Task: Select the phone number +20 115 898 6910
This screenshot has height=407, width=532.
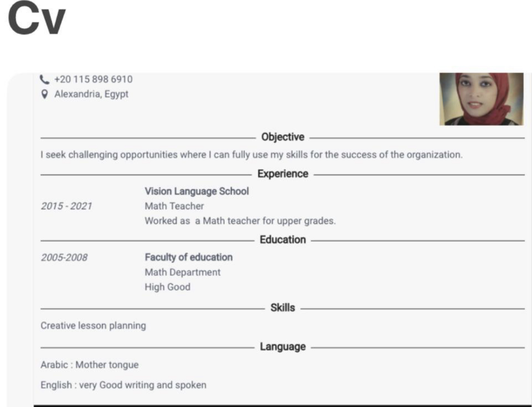Action: tap(93, 79)
